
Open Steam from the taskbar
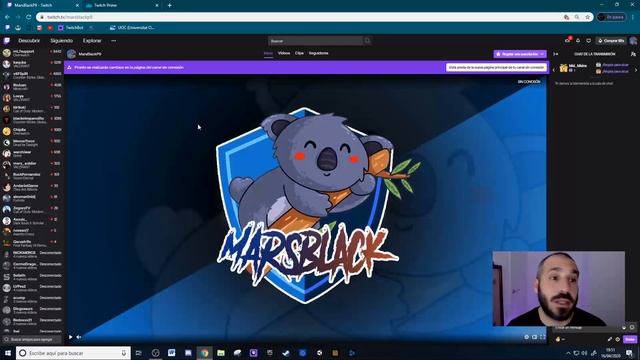pos(286,353)
